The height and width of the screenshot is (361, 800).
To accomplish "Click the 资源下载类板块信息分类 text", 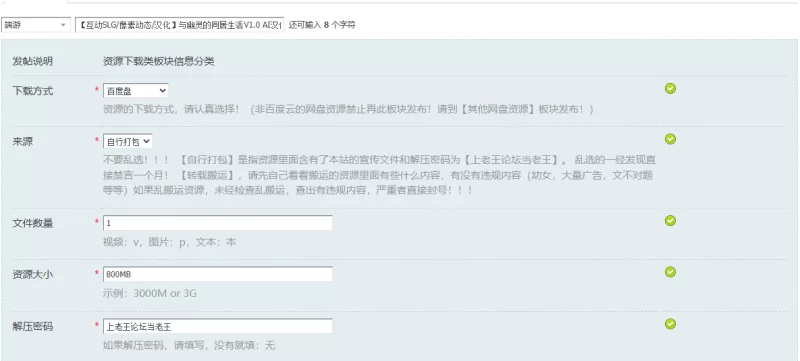I will pyautogui.click(x=159, y=62).
